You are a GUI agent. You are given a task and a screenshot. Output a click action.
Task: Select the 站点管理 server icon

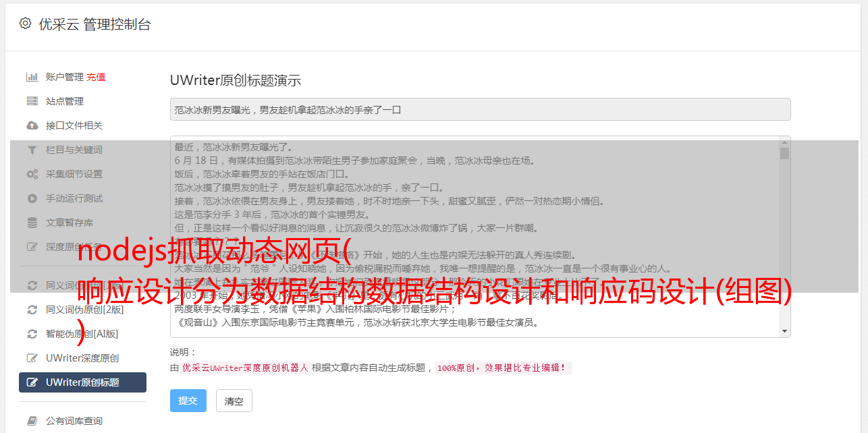pos(32,101)
